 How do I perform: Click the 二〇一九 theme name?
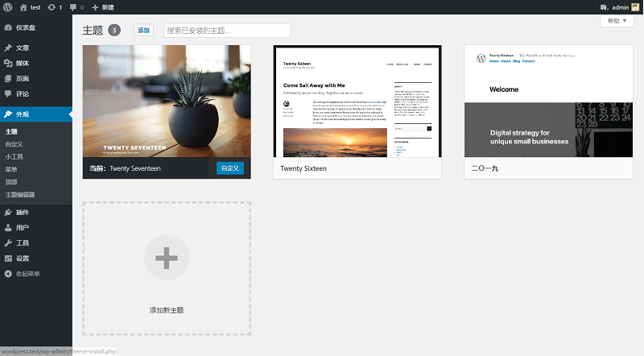485,168
